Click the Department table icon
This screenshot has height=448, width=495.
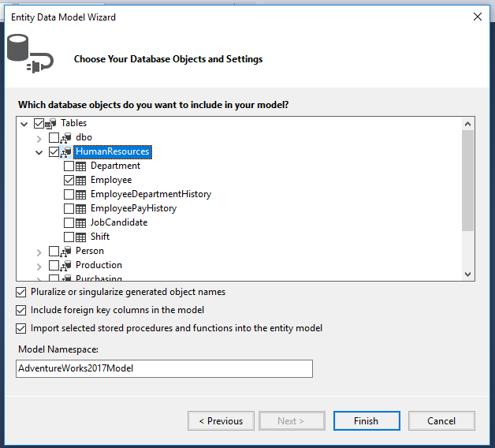pyautogui.click(x=80, y=166)
